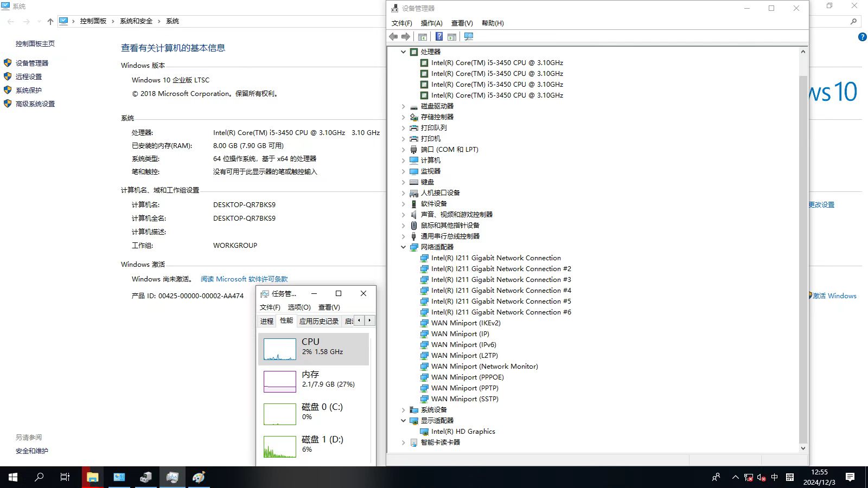
Task: Open the 帮助(H) menu in Device Manager
Action: click(x=493, y=23)
